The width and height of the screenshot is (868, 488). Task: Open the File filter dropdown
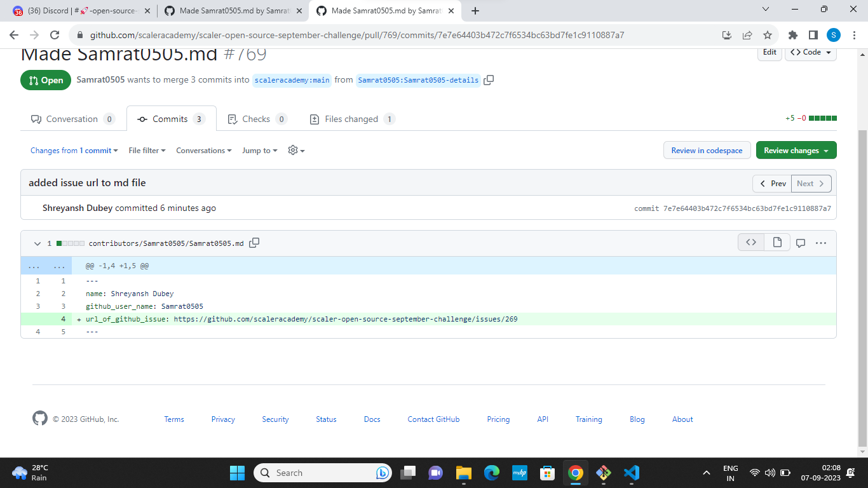147,150
